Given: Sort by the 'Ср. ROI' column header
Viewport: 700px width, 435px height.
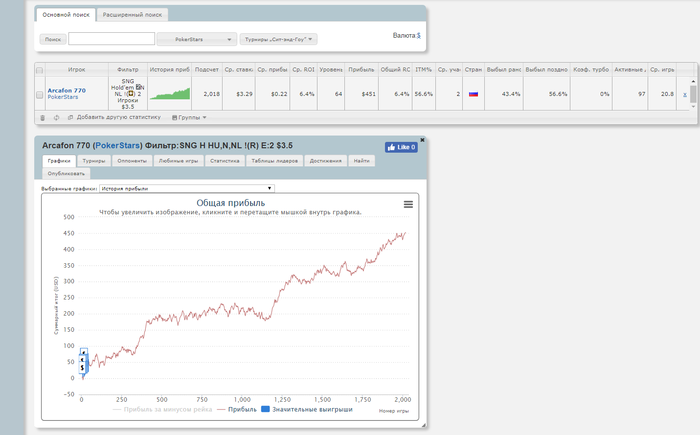Looking at the screenshot, I should tap(304, 70).
